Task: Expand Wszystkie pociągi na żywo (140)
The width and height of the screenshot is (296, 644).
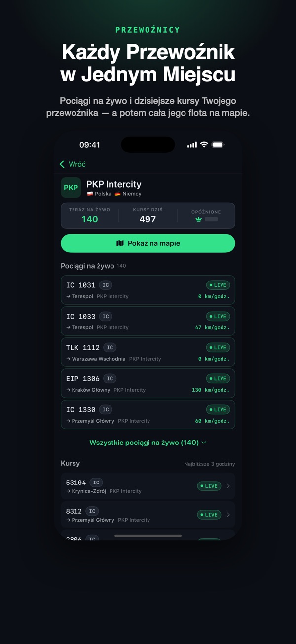Action: point(148,443)
